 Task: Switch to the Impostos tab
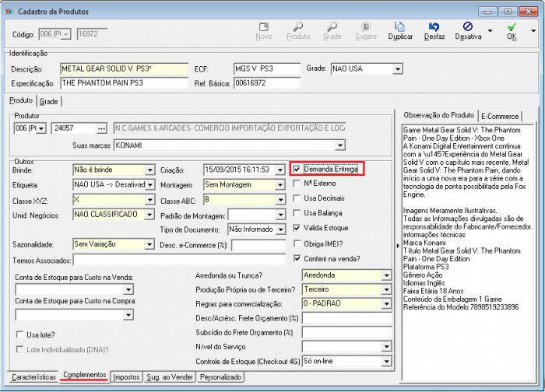click(x=126, y=376)
